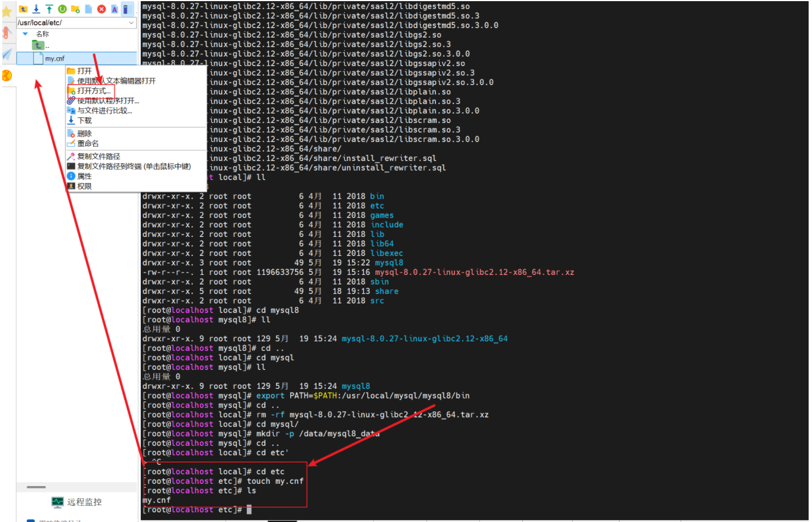Viewport: 812px width, 522px height.
Task: Click 'my.cnf' output line in terminal
Action: coord(157,500)
